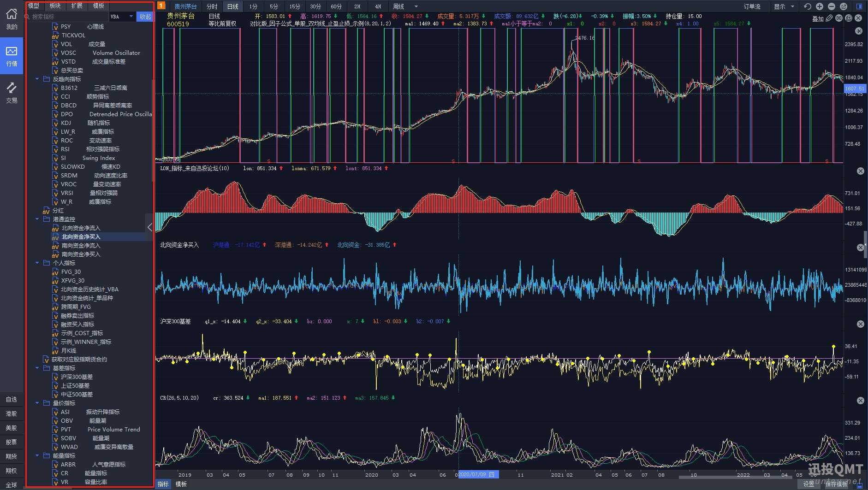Toggle the right side panel layout icon
The width and height of the screenshot is (868, 490).
859,6
